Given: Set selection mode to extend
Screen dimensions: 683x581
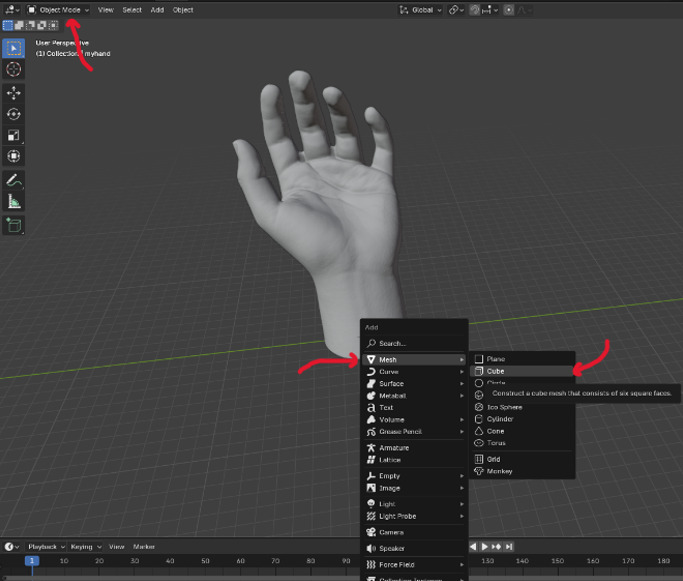Looking at the screenshot, I should click(19, 25).
